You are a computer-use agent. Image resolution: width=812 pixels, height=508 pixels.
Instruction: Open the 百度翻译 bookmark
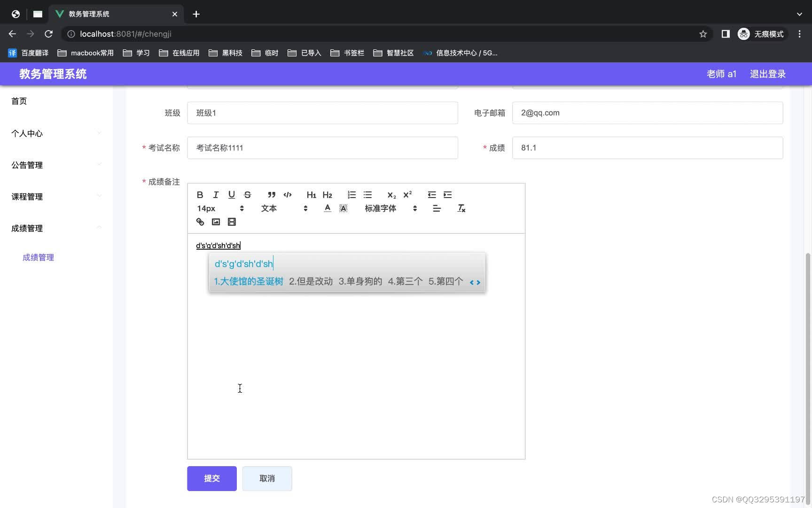(x=29, y=53)
